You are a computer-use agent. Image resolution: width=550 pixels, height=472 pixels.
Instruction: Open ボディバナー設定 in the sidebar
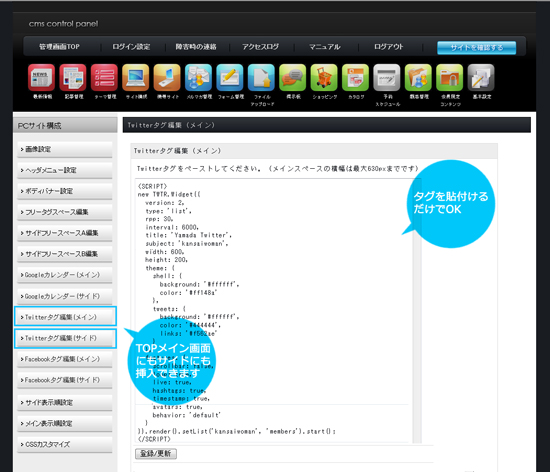click(x=65, y=191)
